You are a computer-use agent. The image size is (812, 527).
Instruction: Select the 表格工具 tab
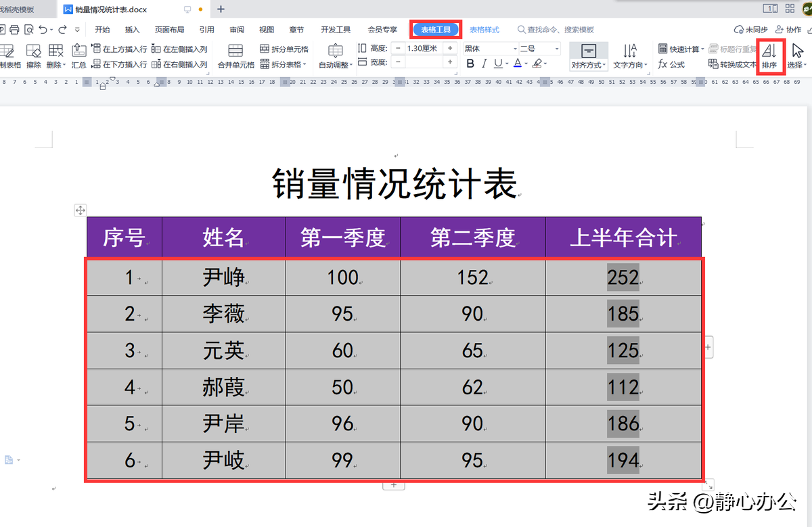click(436, 30)
